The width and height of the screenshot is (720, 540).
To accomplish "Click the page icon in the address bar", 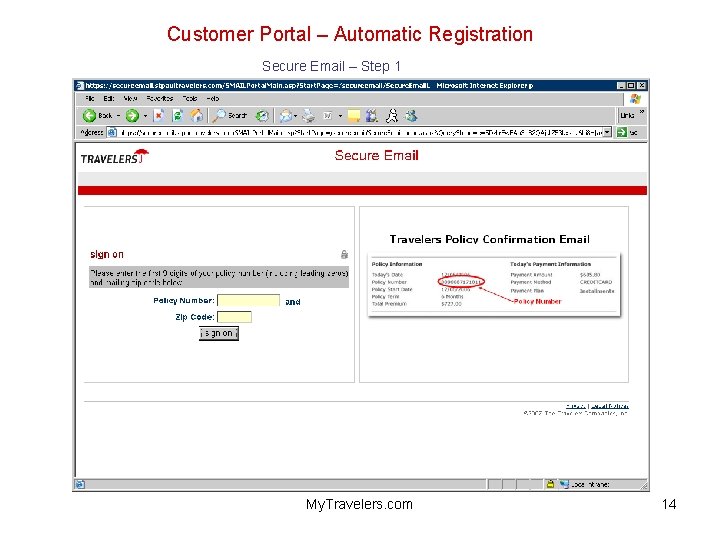I will [112, 133].
